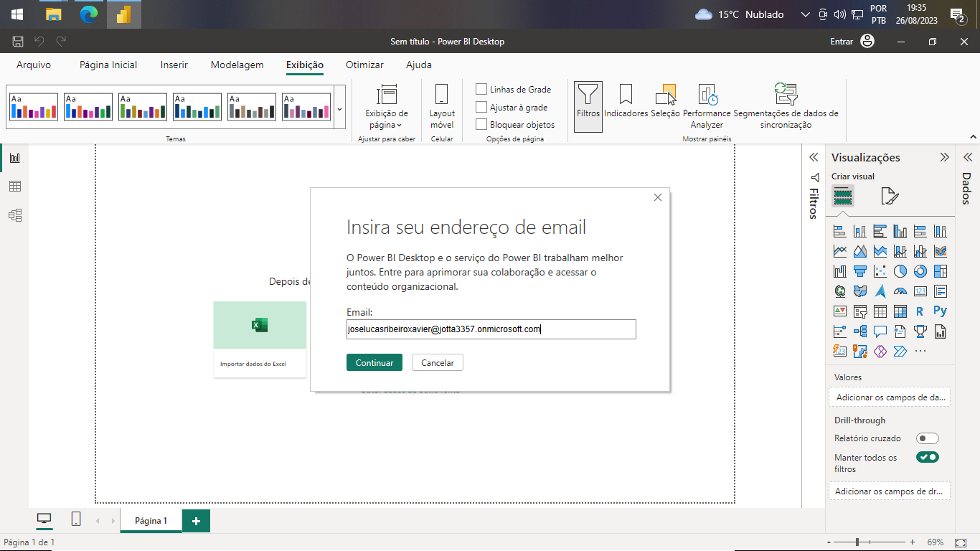Select the matrix visual

pyautogui.click(x=900, y=311)
